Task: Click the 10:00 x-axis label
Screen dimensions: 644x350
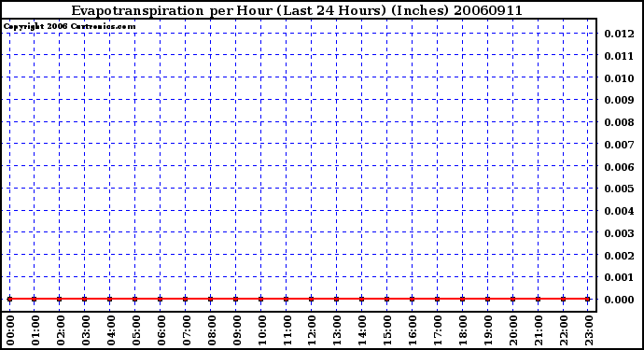Action: pyautogui.click(x=262, y=330)
